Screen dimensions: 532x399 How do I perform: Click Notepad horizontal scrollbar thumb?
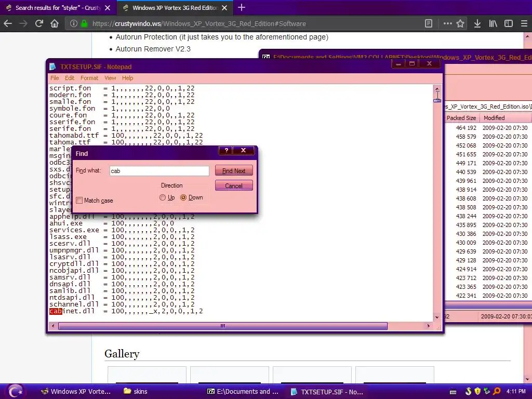tap(222, 326)
